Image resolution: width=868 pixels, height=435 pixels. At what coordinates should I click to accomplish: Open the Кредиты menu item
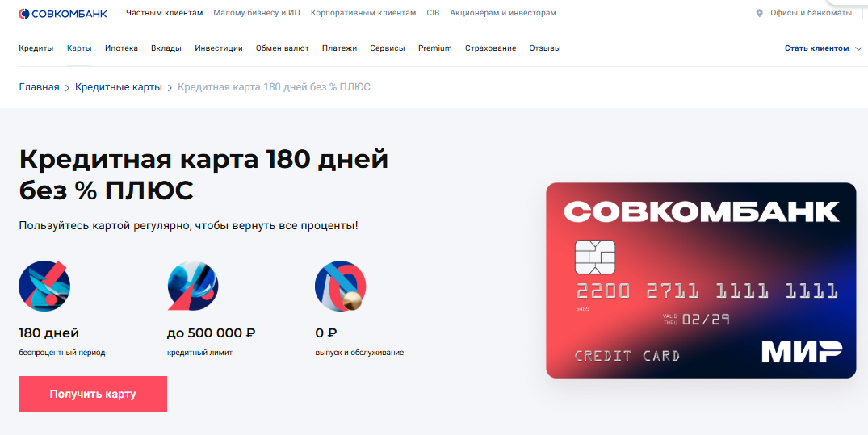[36, 48]
